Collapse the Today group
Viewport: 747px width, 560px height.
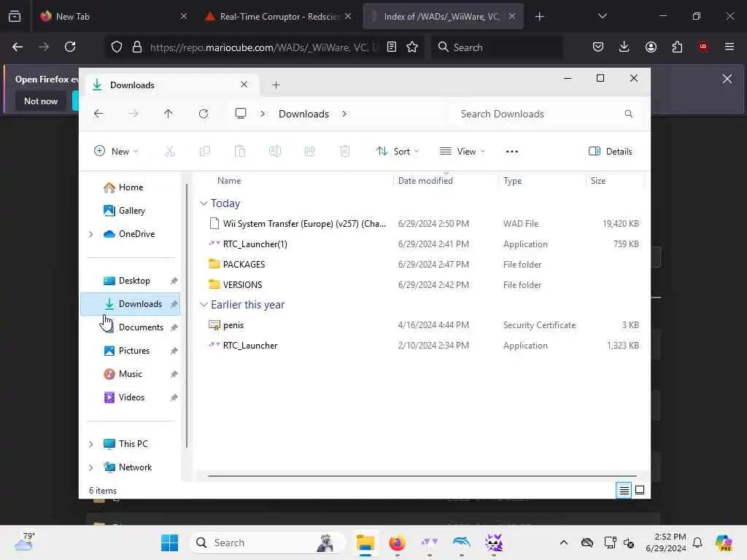(x=204, y=203)
